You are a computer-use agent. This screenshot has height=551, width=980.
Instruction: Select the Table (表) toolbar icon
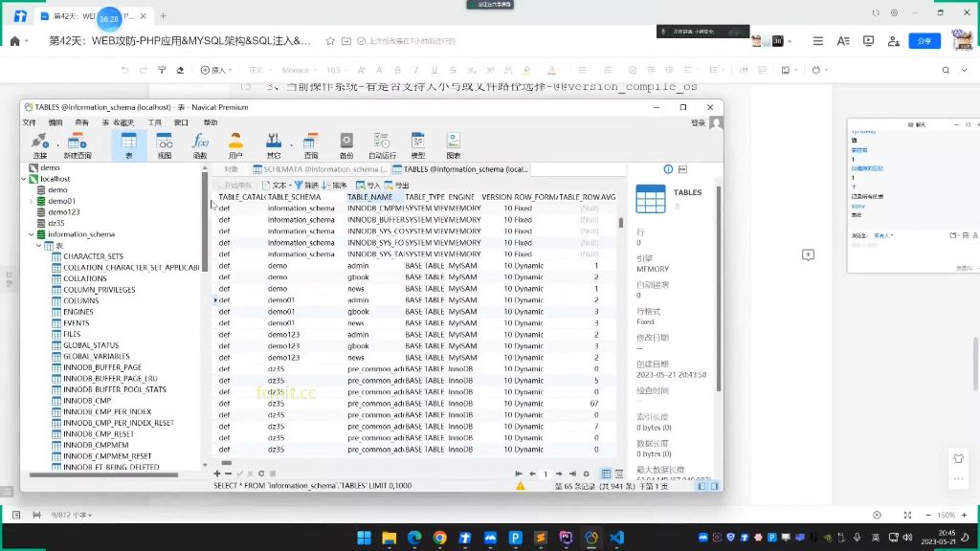pos(129,145)
